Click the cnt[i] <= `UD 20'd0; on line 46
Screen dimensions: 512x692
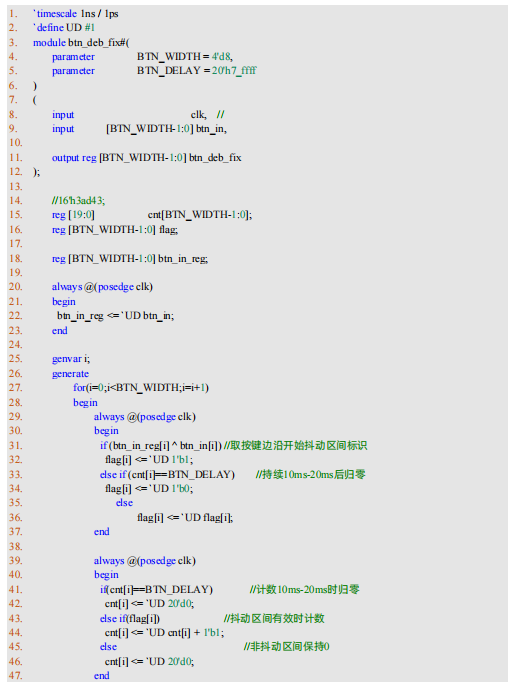(149, 662)
